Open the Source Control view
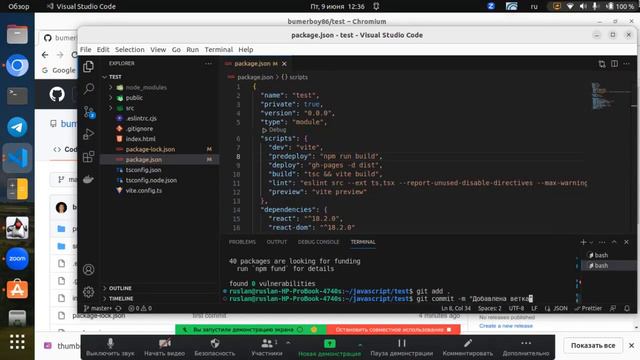The width and height of the screenshot is (640, 360). tap(89, 111)
